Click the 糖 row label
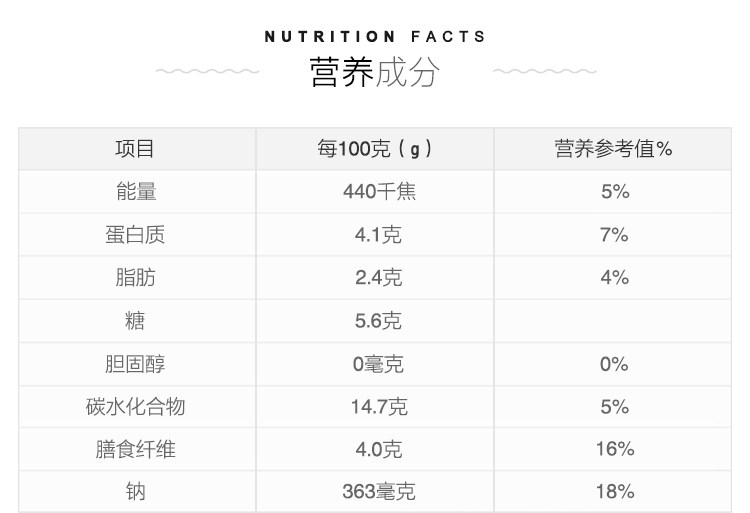This screenshot has width=750, height=513. pyautogui.click(x=135, y=320)
